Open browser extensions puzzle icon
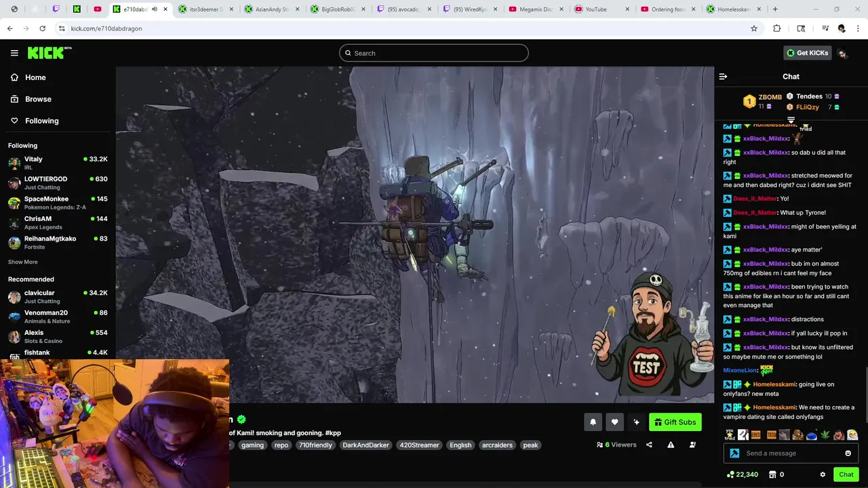This screenshot has width=868, height=488. [x=777, y=28]
